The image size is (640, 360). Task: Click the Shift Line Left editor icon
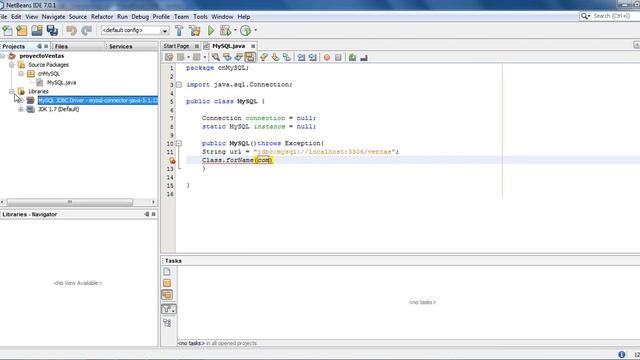(x=301, y=58)
